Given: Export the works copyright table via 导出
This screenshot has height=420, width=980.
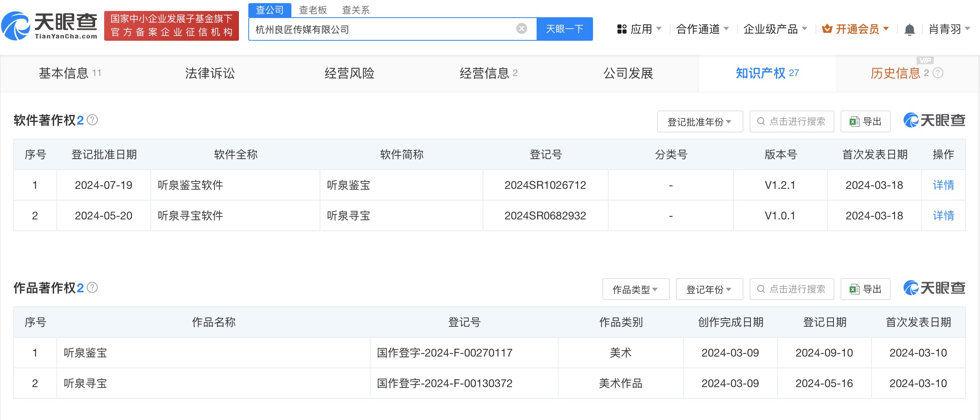Looking at the screenshot, I should (x=865, y=289).
